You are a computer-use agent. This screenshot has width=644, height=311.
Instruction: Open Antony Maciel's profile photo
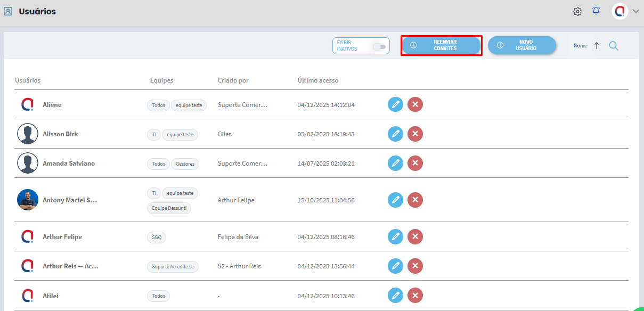28,200
